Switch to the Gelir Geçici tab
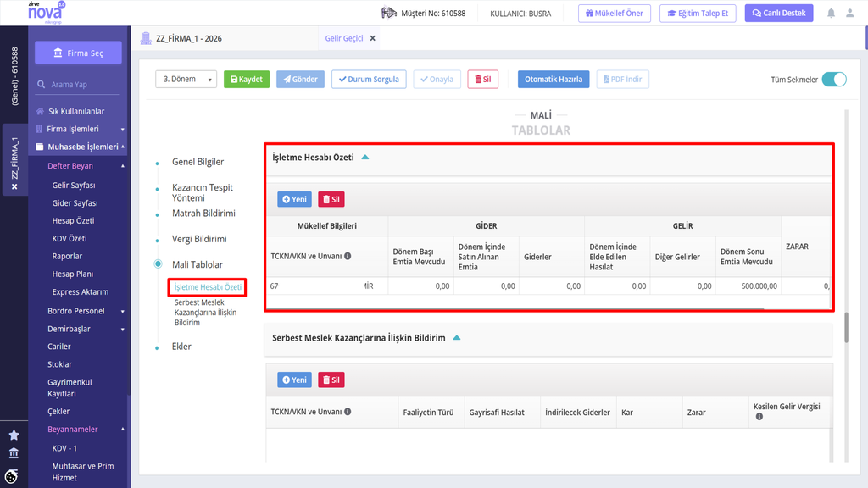This screenshot has height=488, width=868. [x=344, y=38]
